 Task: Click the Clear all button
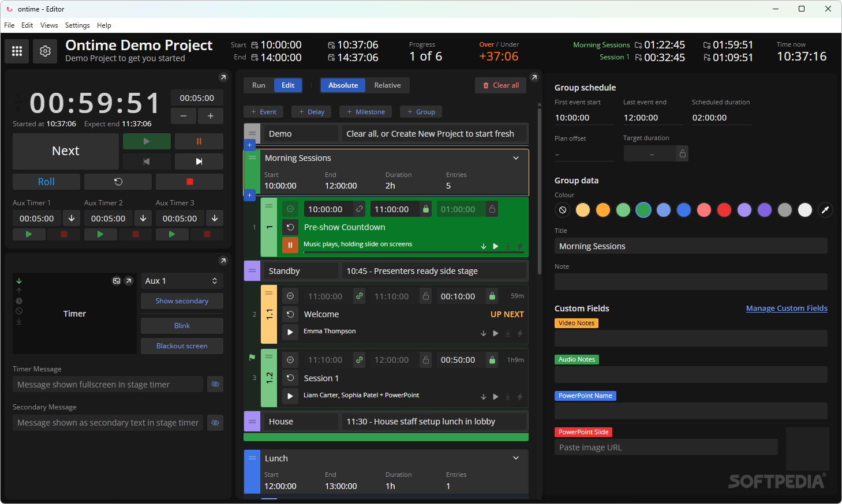[500, 85]
